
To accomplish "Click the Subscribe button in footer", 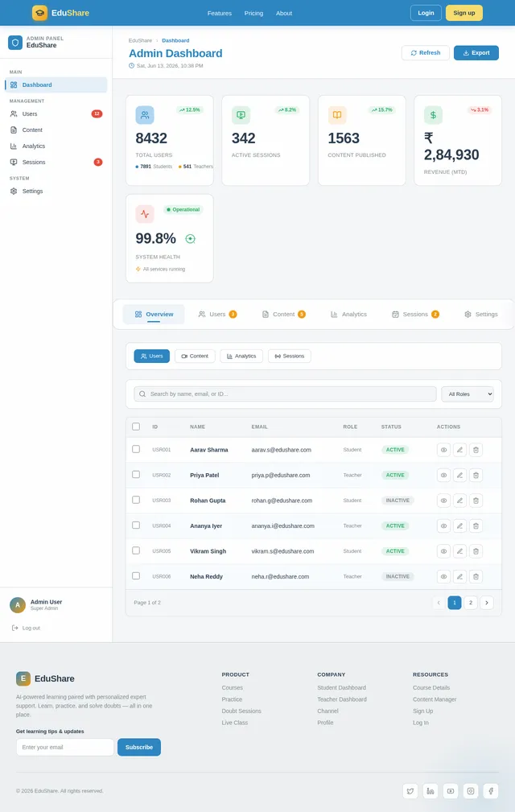I will click(139, 748).
